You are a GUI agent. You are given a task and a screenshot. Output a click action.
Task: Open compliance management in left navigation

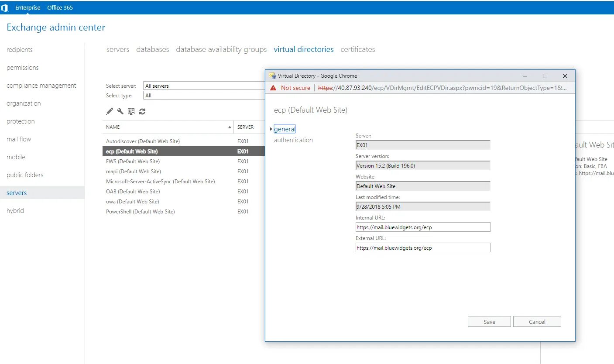pyautogui.click(x=41, y=86)
